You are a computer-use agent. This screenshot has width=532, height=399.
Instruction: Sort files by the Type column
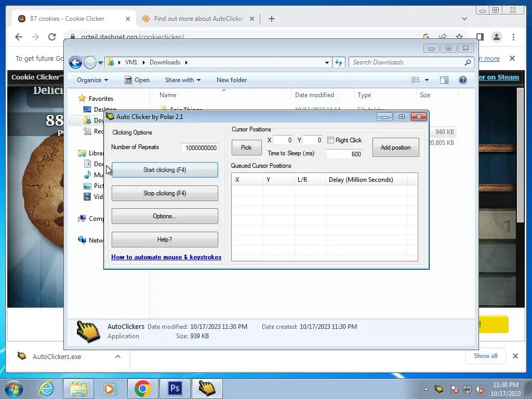click(x=364, y=95)
